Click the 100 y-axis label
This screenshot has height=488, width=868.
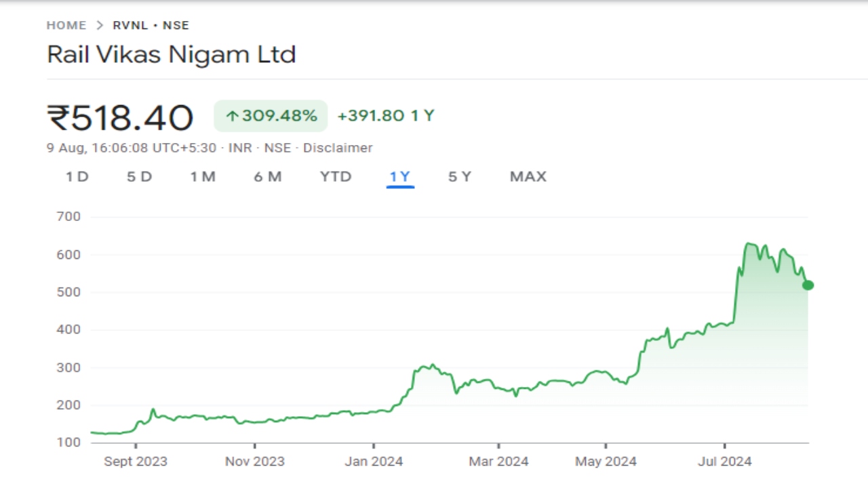70,443
